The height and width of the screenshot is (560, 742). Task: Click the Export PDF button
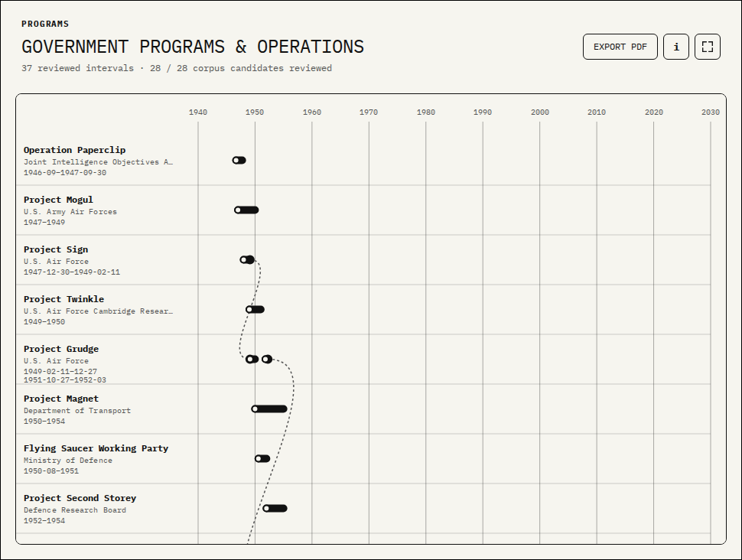tap(620, 47)
